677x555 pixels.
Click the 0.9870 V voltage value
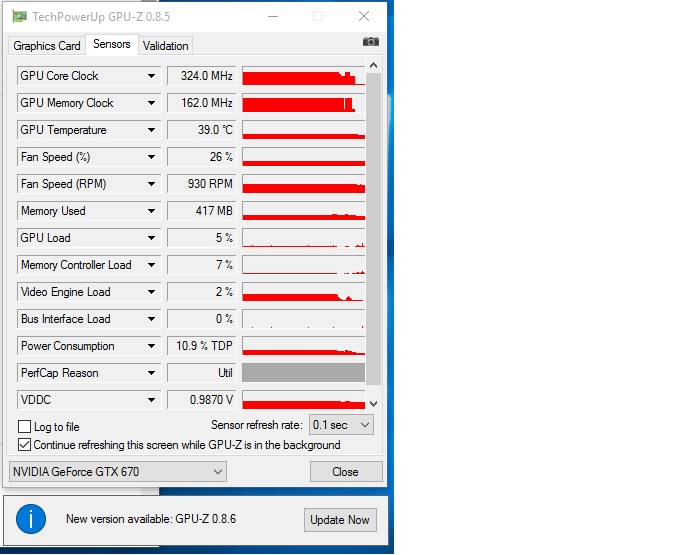202,400
